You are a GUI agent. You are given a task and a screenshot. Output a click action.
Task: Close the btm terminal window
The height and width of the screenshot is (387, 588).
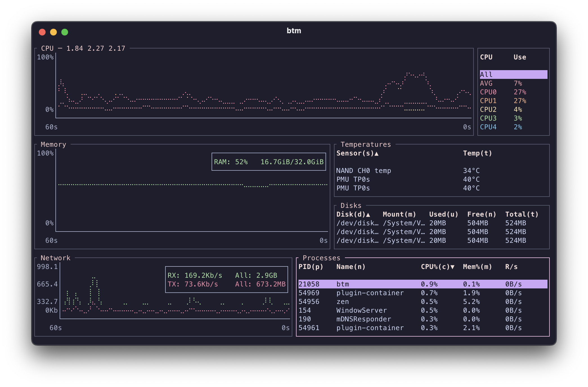42,32
